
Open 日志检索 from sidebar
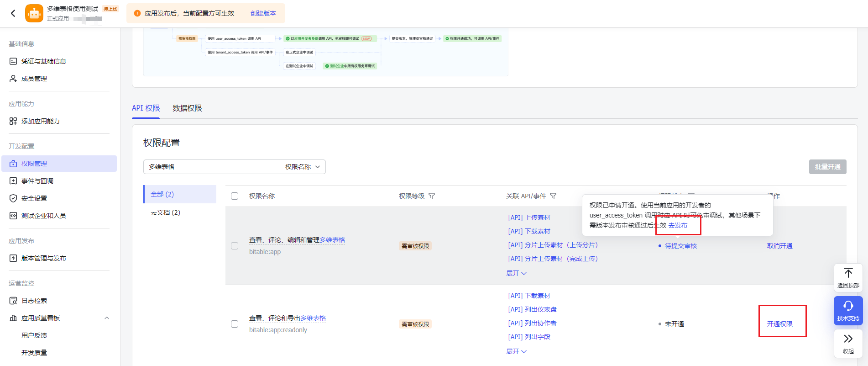(34, 301)
